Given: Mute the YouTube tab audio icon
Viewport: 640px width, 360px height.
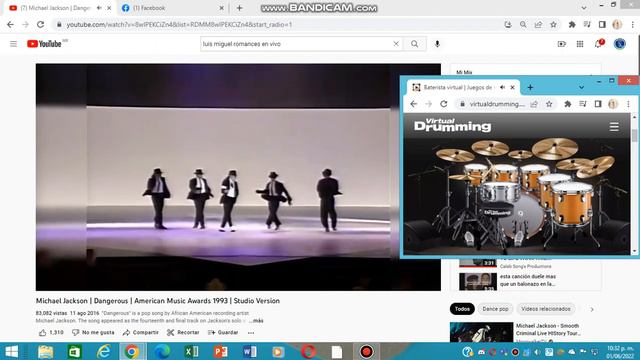Looking at the screenshot, I should tap(99, 8).
